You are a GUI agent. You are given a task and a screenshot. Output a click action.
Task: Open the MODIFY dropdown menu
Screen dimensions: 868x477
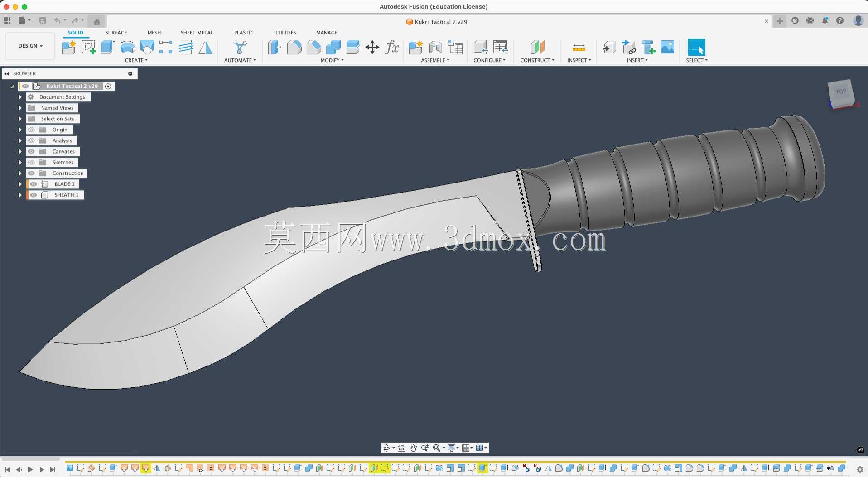pyautogui.click(x=332, y=60)
